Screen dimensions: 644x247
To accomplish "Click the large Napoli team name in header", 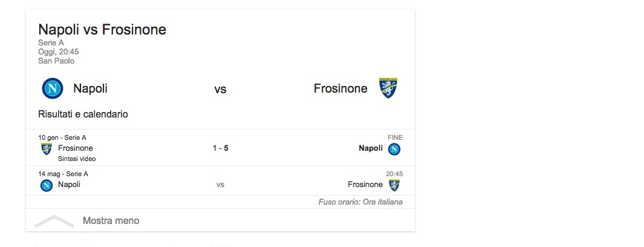I will pos(90,88).
